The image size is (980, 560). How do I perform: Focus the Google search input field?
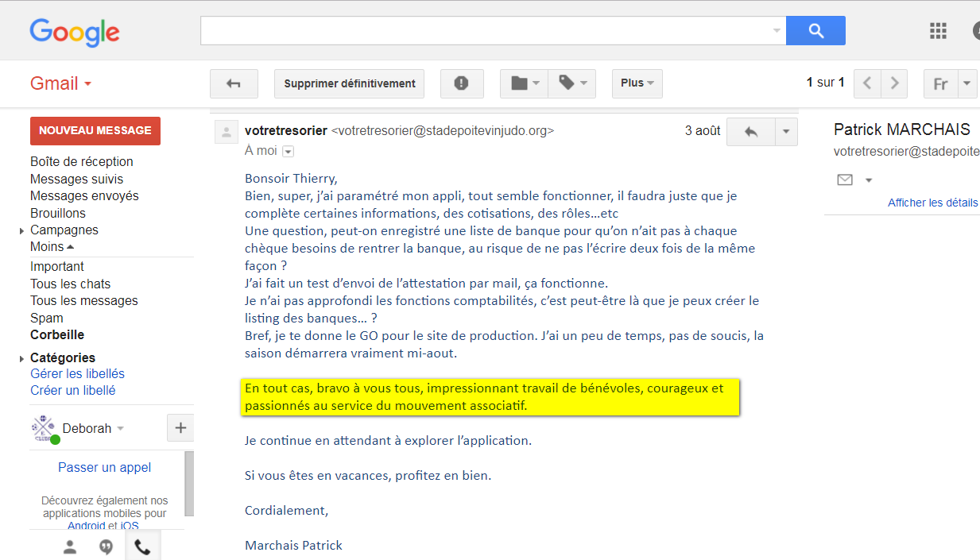(x=485, y=31)
